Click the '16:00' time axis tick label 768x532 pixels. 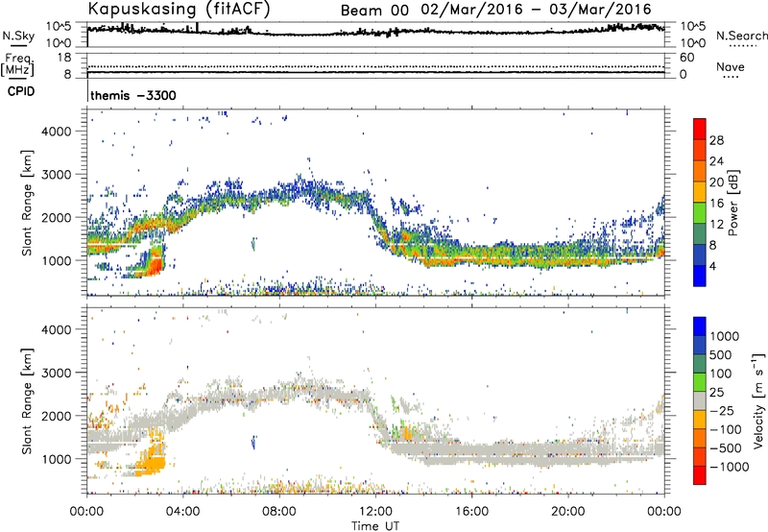pos(471,512)
